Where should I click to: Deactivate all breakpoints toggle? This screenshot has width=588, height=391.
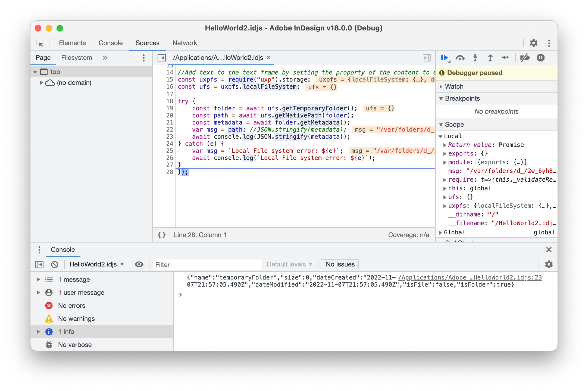pyautogui.click(x=525, y=58)
